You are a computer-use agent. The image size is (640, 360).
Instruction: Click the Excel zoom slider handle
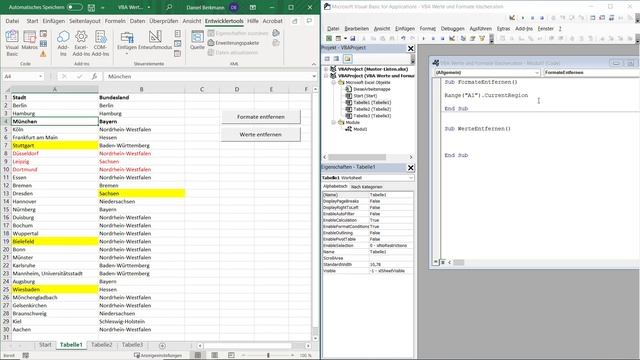[x=268, y=355]
